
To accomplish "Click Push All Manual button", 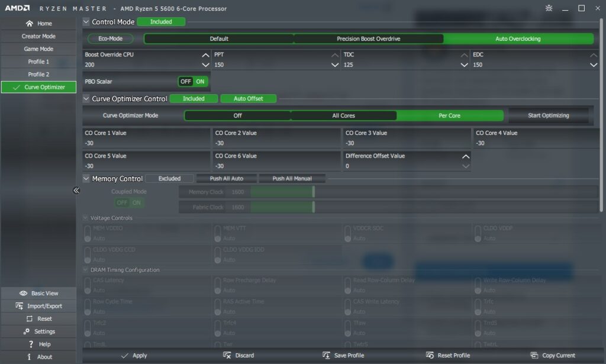I will 292,179.
